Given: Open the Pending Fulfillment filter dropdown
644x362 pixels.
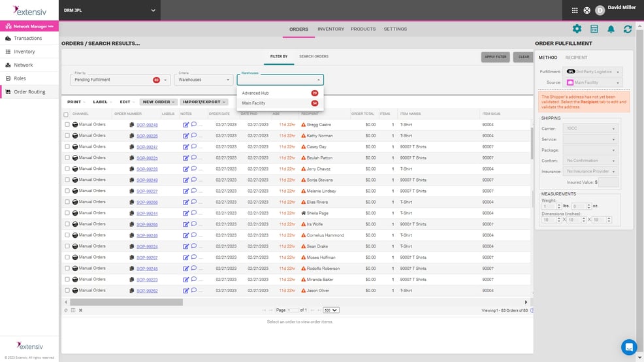Looking at the screenshot, I should pos(120,80).
